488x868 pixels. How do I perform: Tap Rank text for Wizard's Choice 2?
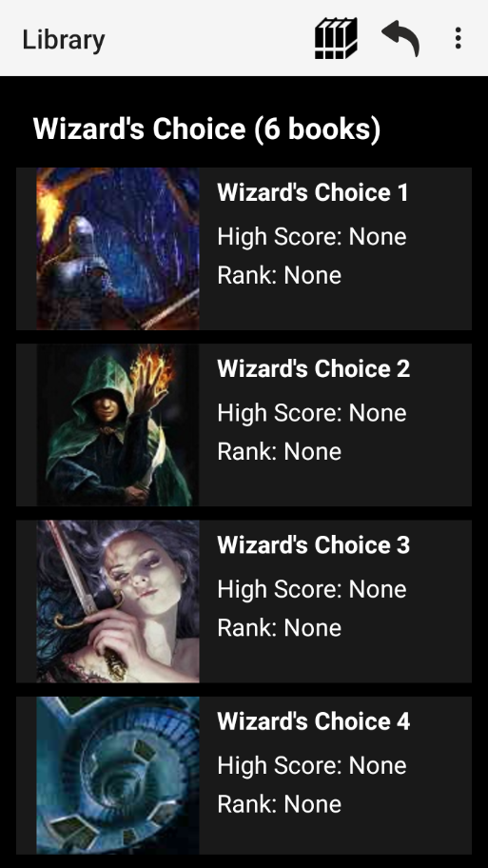pyautogui.click(x=280, y=451)
